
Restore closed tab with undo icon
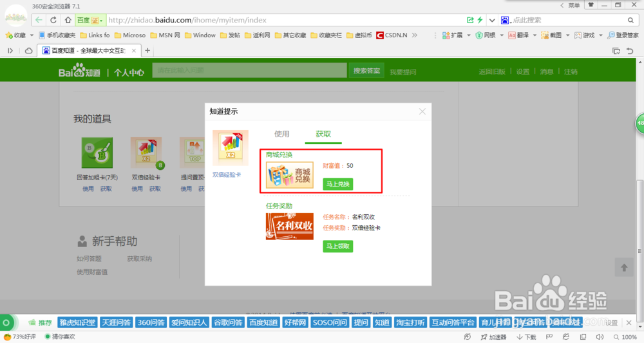coord(630,51)
